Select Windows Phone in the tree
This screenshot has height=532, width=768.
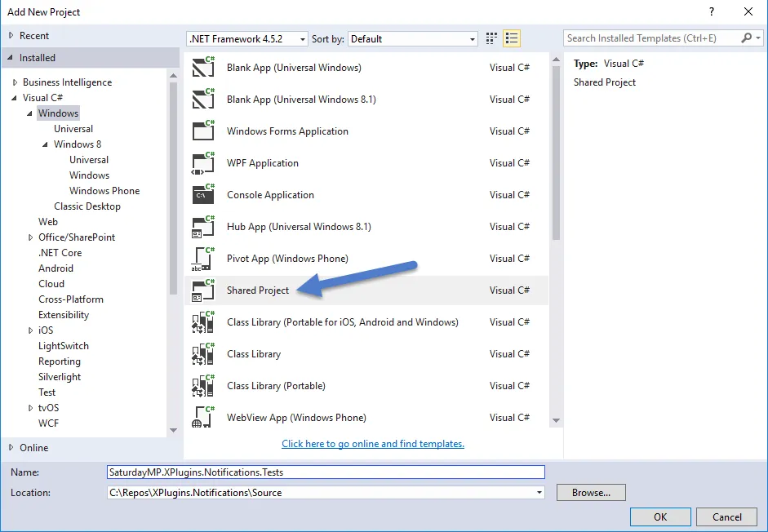(104, 191)
